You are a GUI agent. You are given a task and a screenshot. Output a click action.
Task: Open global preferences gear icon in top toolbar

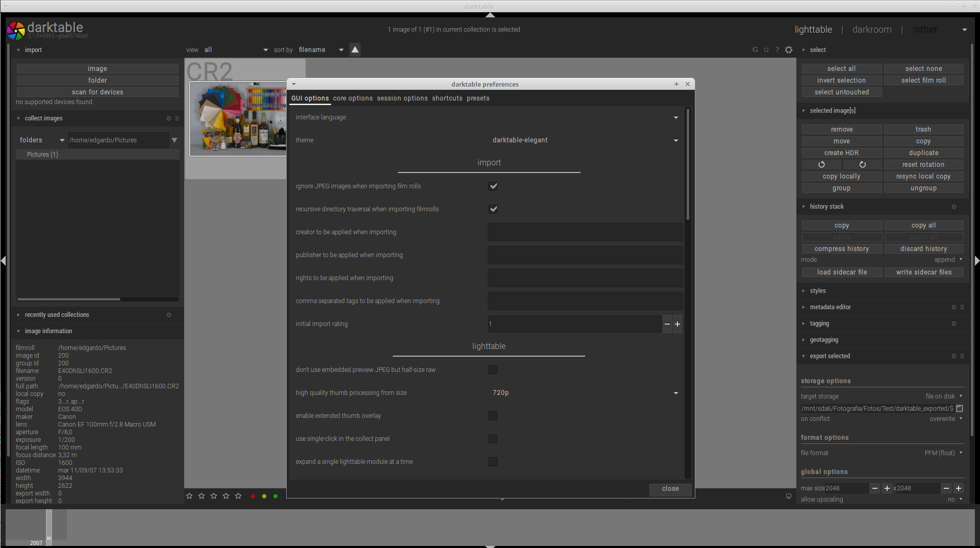pos(789,49)
